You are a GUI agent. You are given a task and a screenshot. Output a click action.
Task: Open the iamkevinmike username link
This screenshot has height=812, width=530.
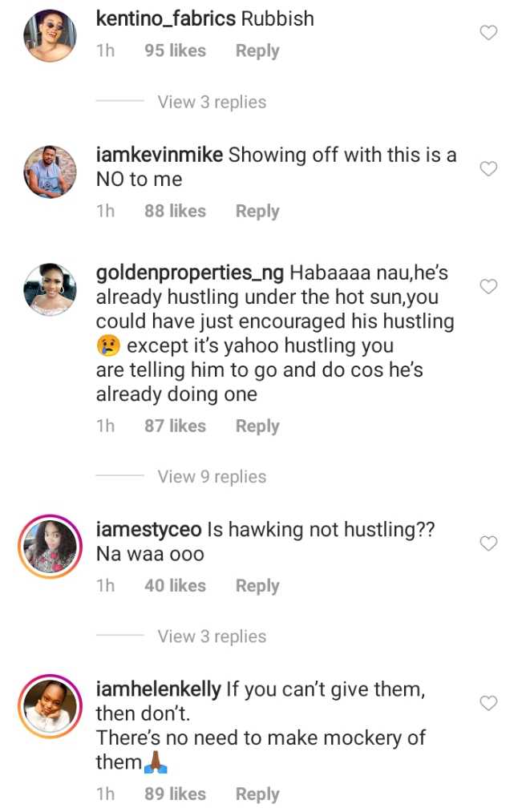click(159, 156)
